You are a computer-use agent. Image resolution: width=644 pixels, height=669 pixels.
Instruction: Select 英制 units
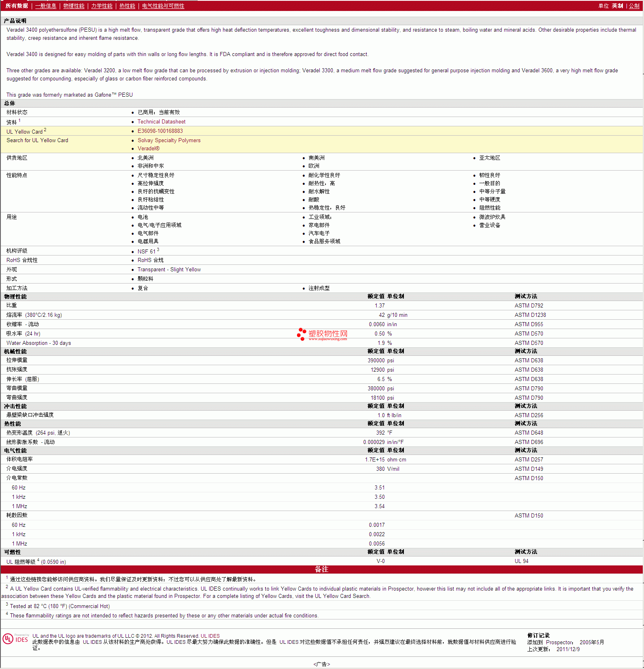pyautogui.click(x=618, y=6)
